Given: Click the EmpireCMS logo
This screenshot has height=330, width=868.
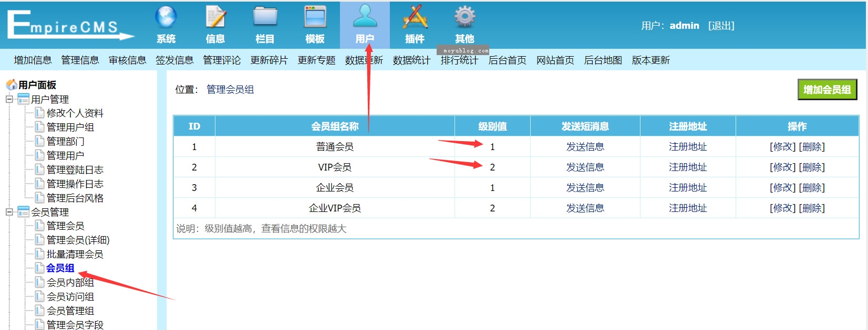Looking at the screenshot, I should point(70,25).
